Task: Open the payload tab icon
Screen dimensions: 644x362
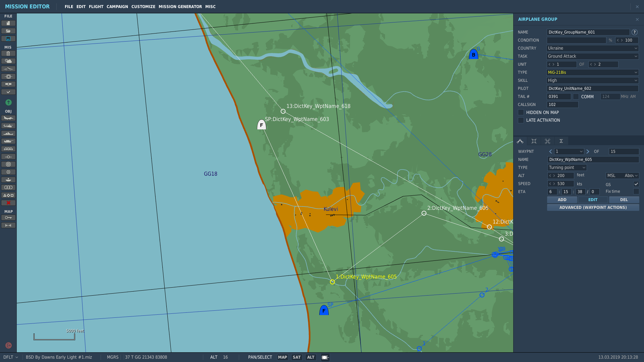Action: pos(534,141)
